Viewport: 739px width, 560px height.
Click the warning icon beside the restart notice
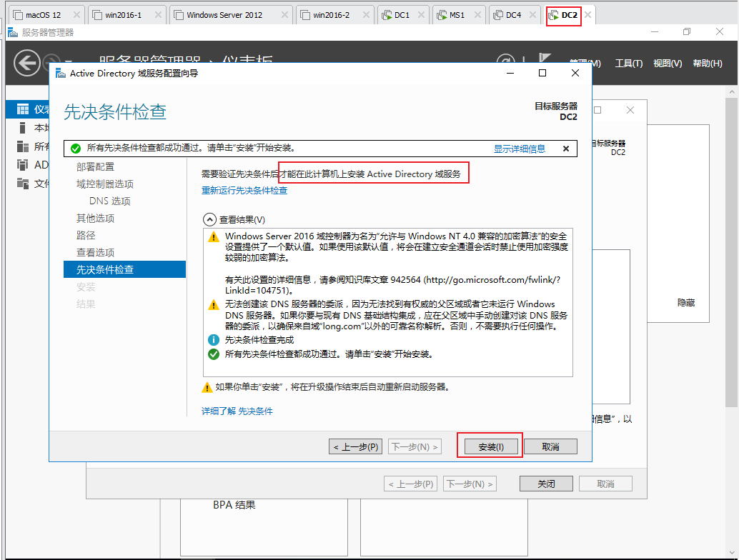click(207, 387)
